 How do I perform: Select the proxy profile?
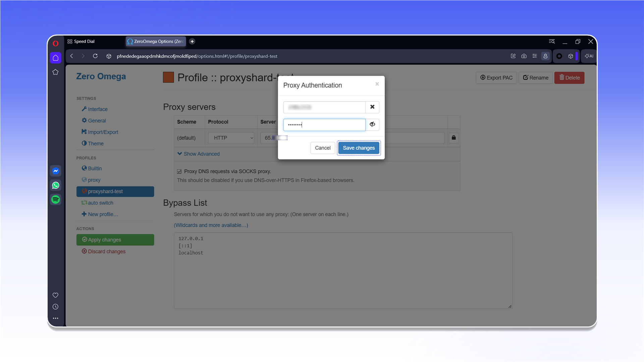pos(91,180)
